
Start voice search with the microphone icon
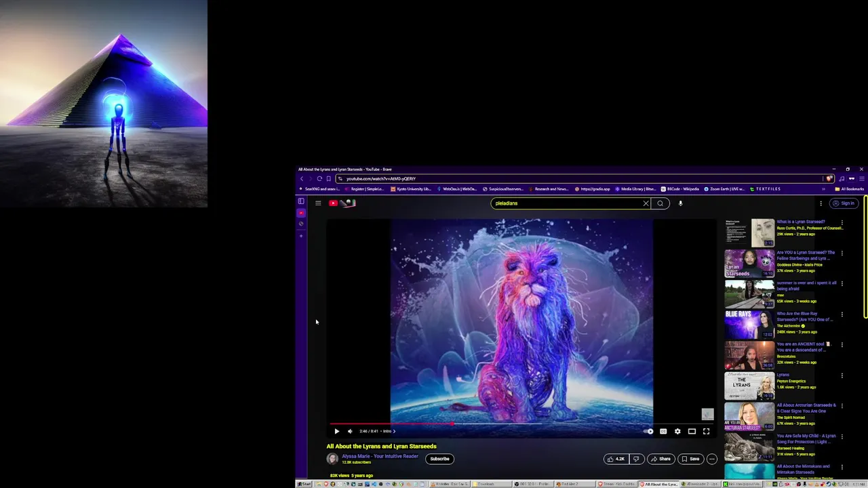pyautogui.click(x=680, y=203)
